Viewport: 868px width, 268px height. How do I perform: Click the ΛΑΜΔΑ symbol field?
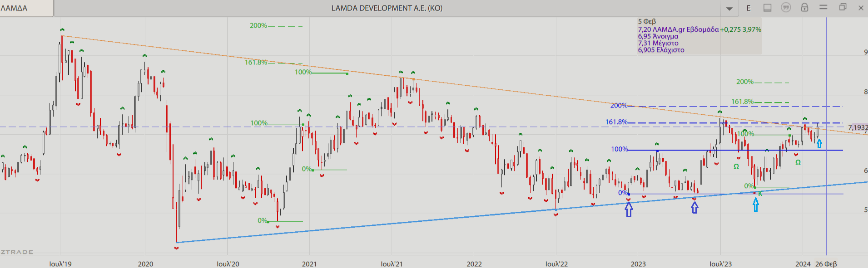27,8
